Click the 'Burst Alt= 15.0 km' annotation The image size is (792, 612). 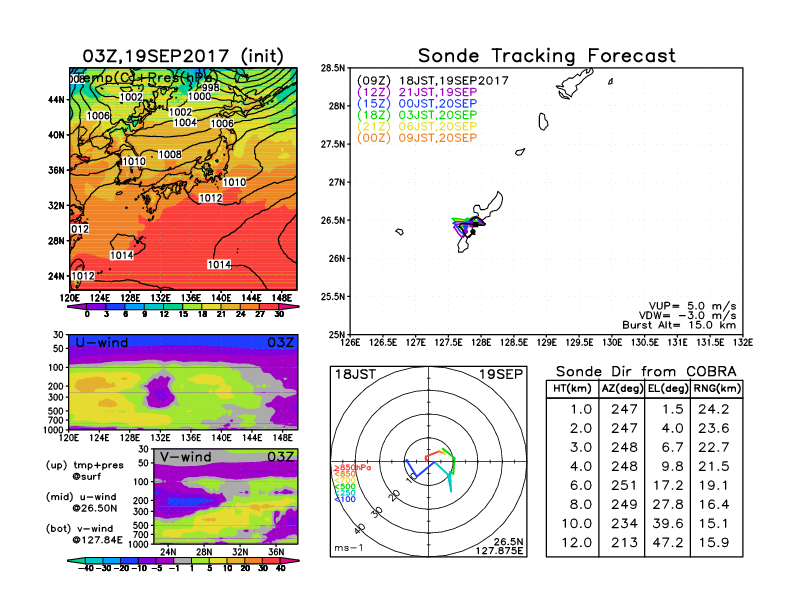[x=679, y=325]
